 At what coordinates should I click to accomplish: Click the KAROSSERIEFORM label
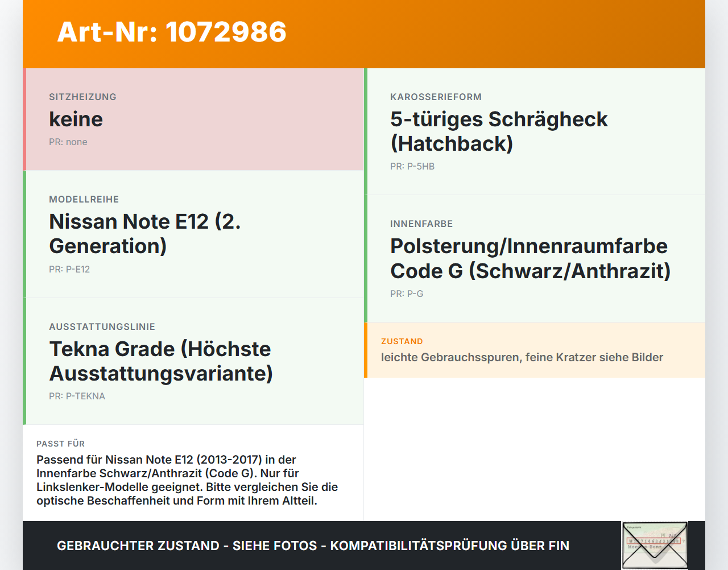click(x=436, y=97)
